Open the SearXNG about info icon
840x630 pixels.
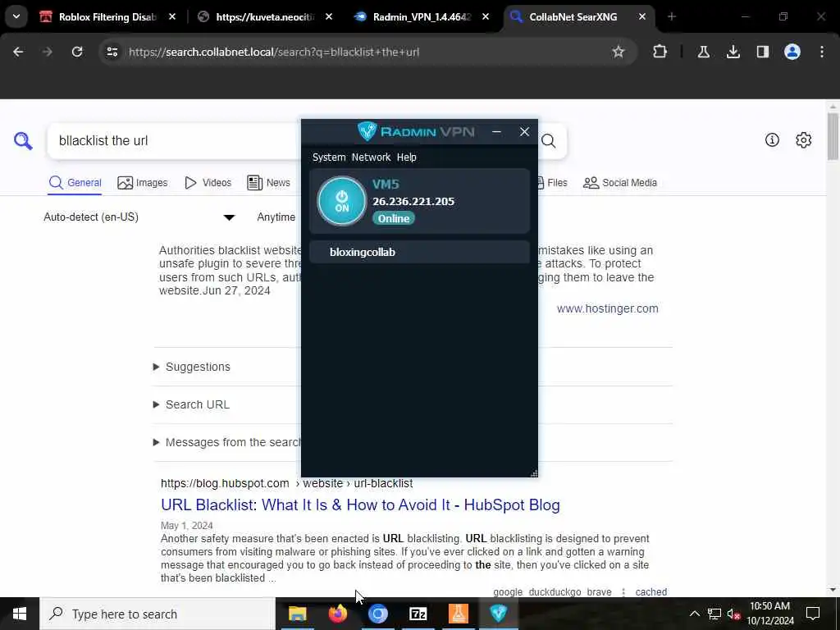tap(772, 140)
